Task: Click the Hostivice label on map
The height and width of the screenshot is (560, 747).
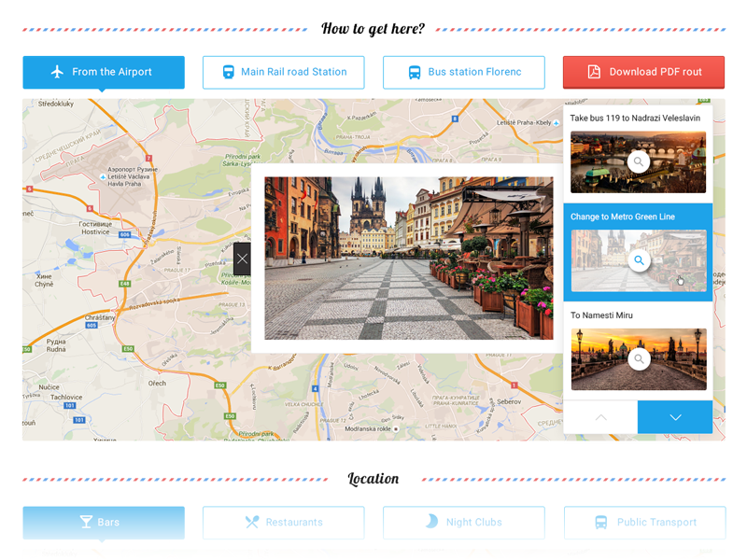Action: click(x=95, y=231)
